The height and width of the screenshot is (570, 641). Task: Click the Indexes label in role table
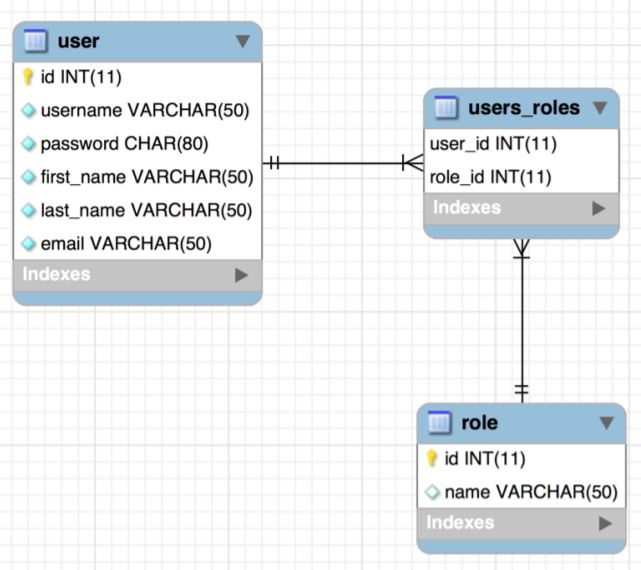[x=460, y=522]
